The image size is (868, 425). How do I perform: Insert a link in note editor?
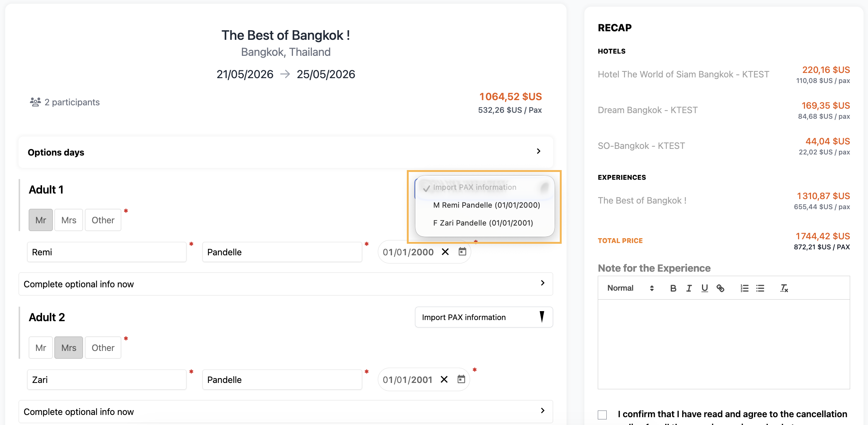(x=720, y=288)
